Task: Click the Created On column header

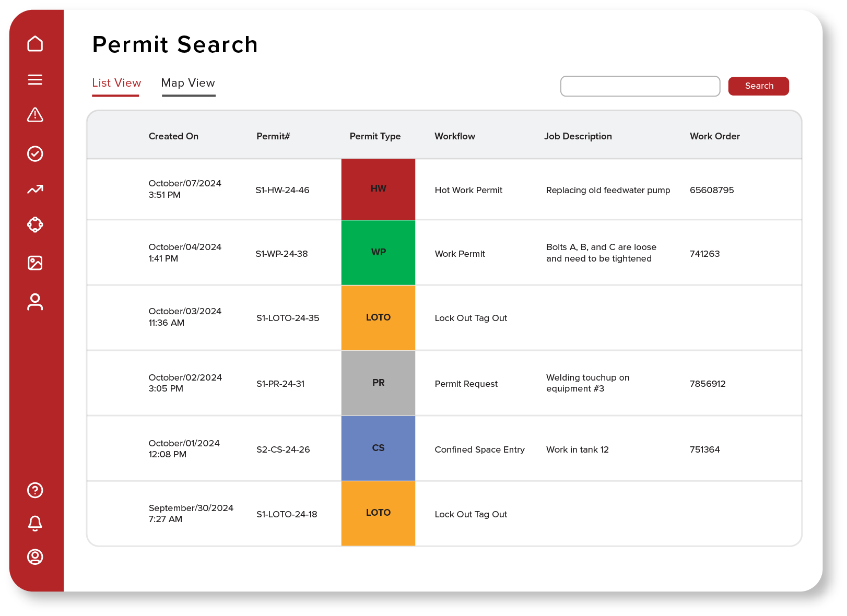Action: [x=173, y=136]
